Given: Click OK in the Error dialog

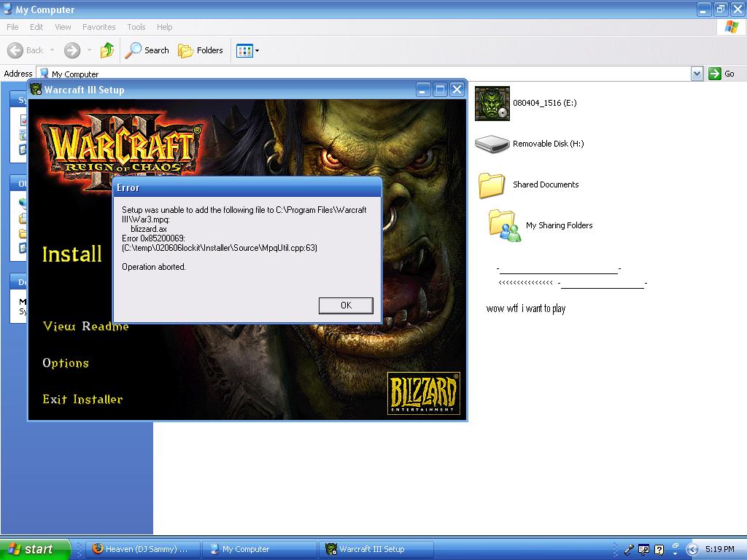Looking at the screenshot, I should pos(346,306).
